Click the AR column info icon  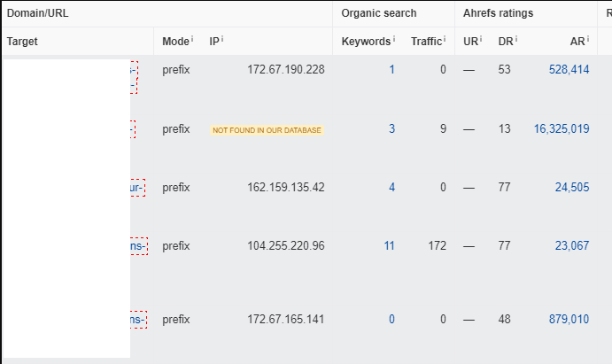pyautogui.click(x=588, y=38)
